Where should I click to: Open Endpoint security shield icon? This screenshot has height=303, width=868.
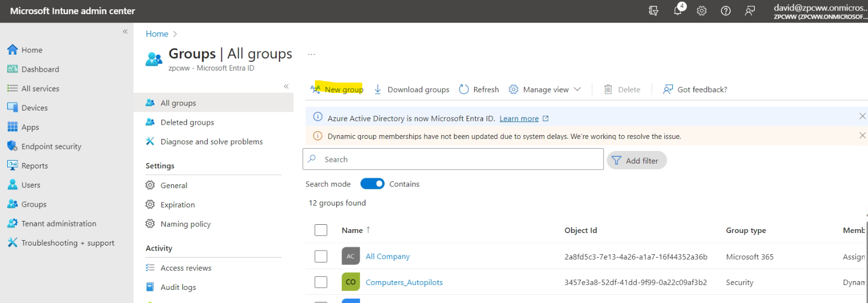pos(12,147)
